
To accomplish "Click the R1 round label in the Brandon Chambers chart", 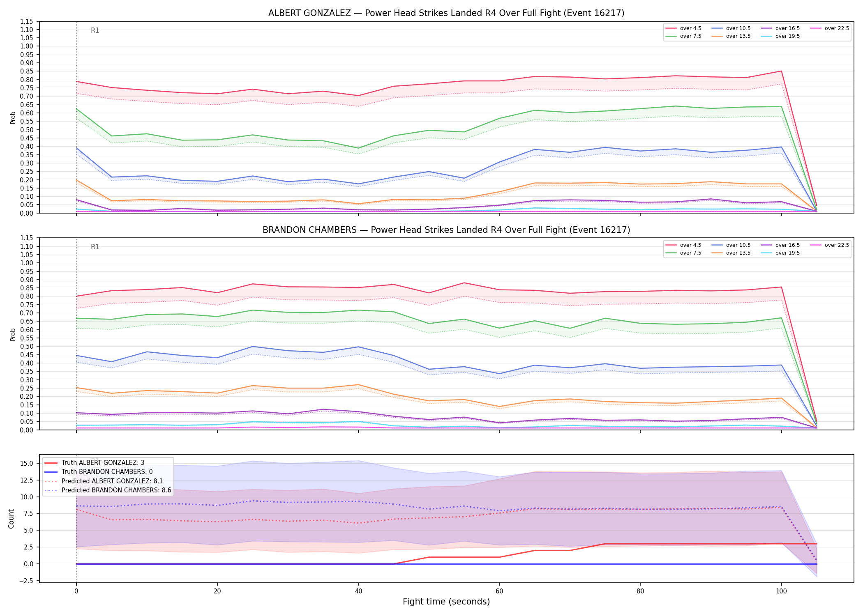I will click(95, 247).
